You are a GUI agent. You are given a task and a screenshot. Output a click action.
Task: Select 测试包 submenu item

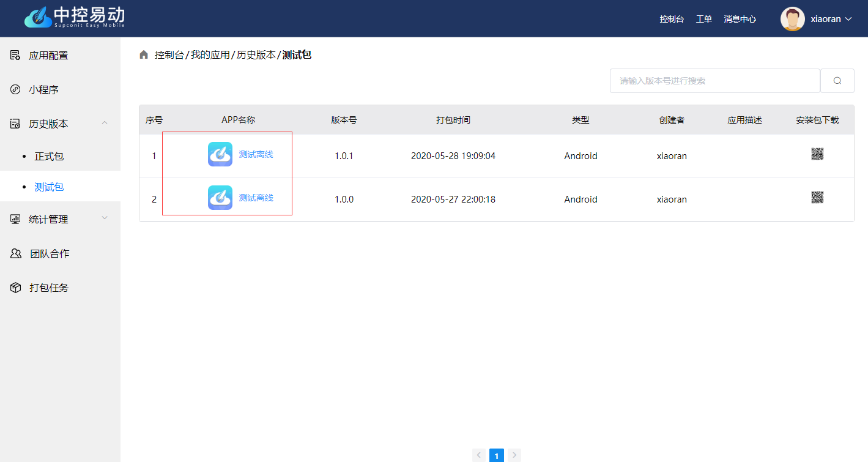point(49,187)
